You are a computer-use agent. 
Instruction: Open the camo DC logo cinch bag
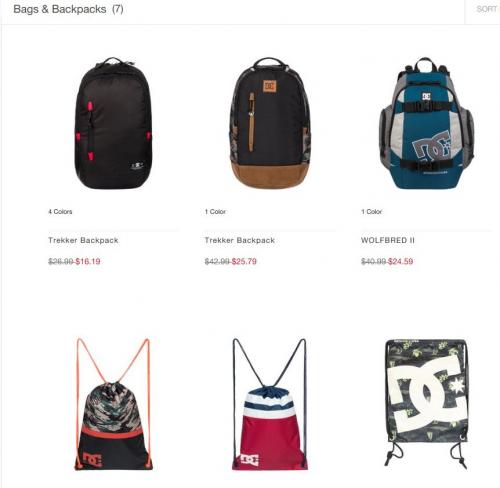click(426, 403)
